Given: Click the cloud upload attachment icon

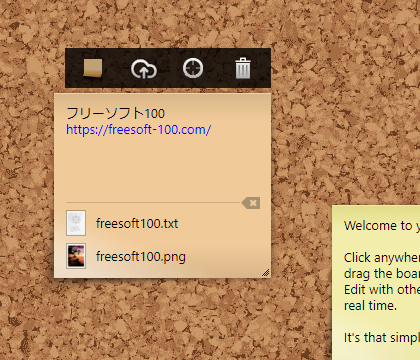Looking at the screenshot, I should click(144, 69).
